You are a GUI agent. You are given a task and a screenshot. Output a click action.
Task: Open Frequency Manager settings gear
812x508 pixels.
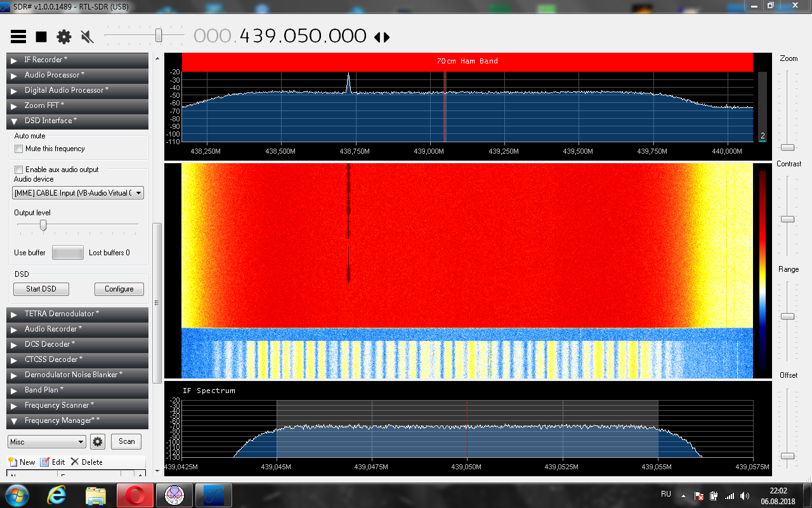pyautogui.click(x=97, y=441)
